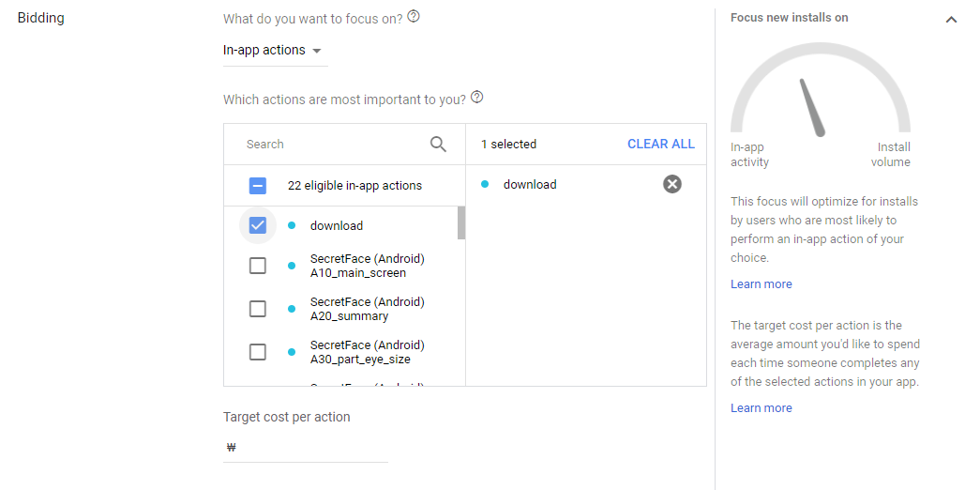Check the A10_main_screen action checkbox
This screenshot has width=980, height=490.
pos(258,266)
